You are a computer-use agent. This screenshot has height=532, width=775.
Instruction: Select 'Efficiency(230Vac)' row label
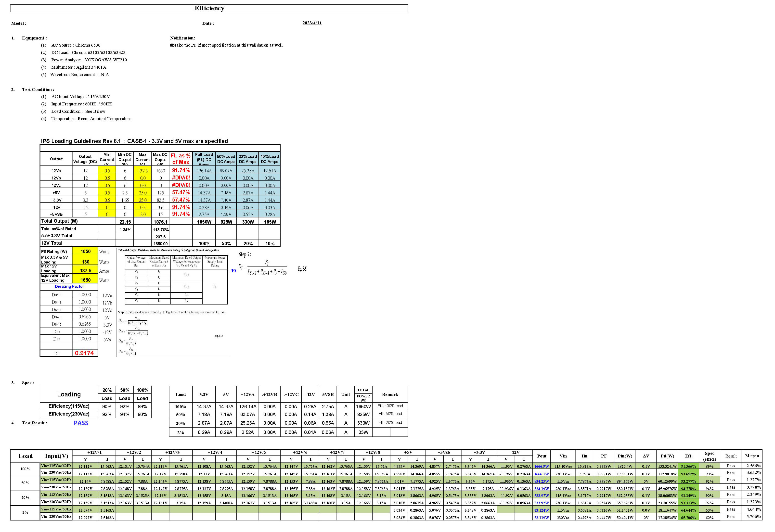(x=69, y=414)
